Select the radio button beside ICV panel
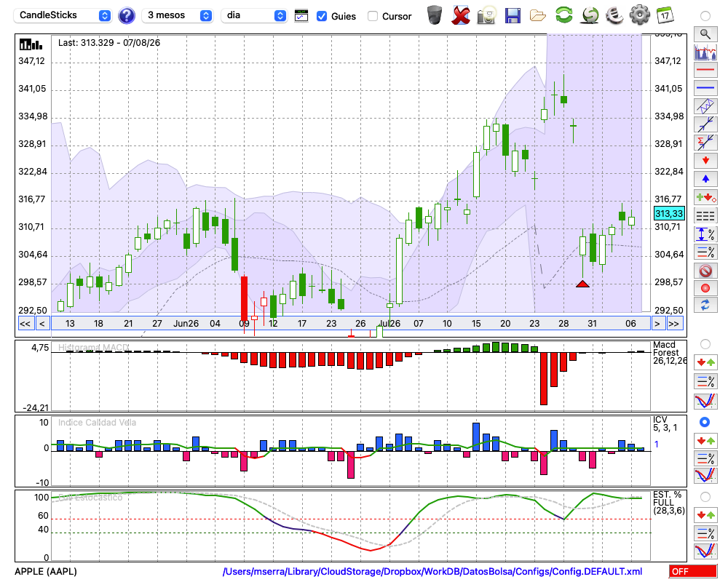728x582 pixels. (705, 422)
